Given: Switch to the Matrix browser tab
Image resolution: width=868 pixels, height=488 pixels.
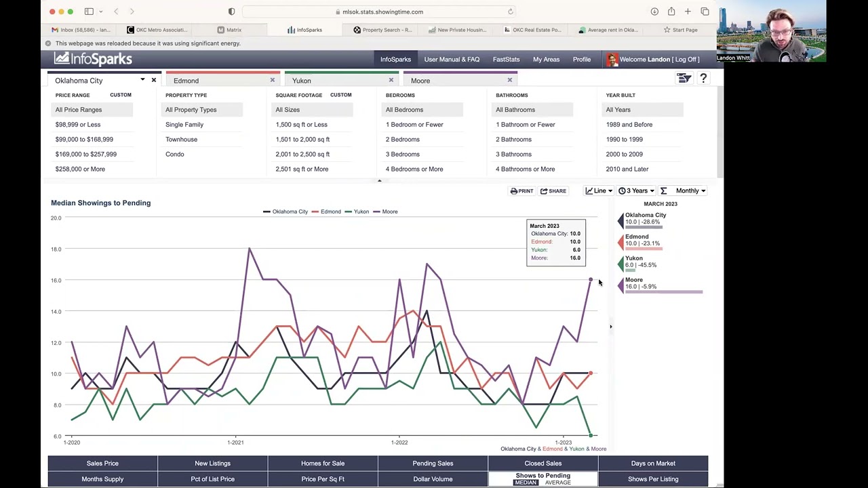Looking at the screenshot, I should (229, 30).
